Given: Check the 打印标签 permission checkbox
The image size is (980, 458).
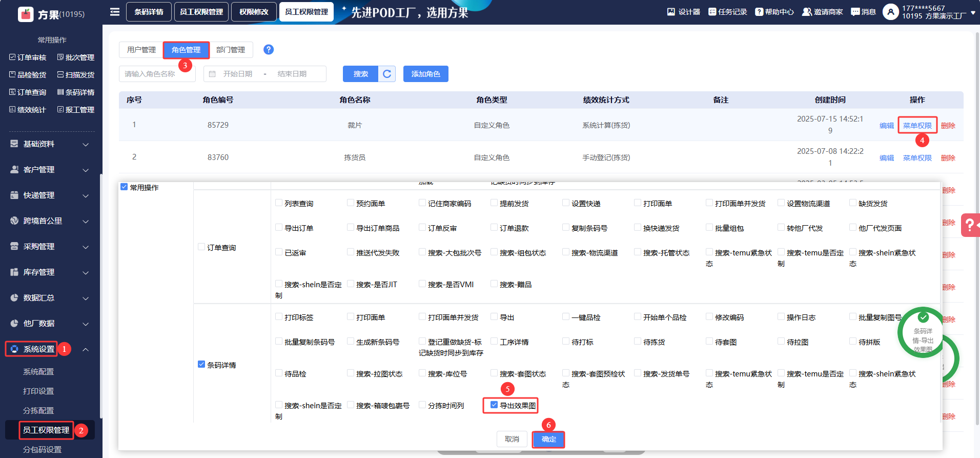Looking at the screenshot, I should [x=279, y=317].
